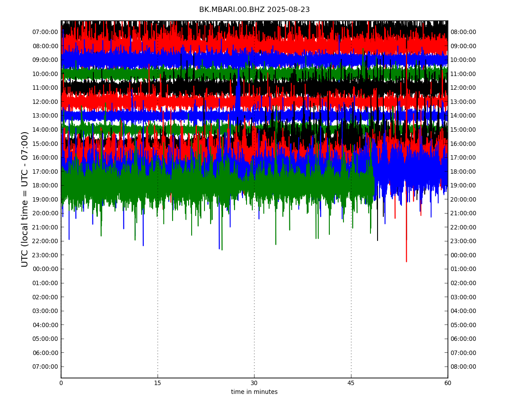The height and width of the screenshot is (420, 509).
Task: Pick 10:00:00 on the right-hand time axis
Action: click(x=463, y=60)
